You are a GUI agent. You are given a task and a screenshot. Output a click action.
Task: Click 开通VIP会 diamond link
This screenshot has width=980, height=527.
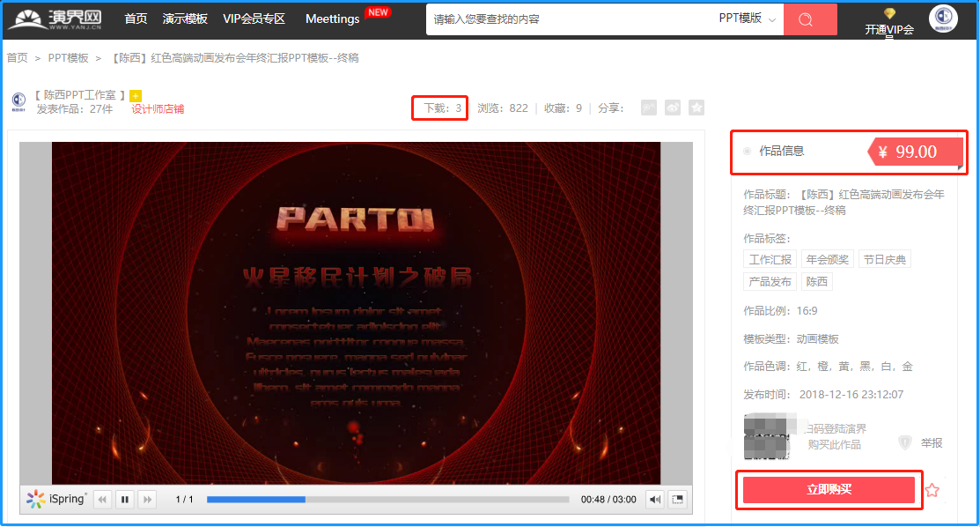click(889, 23)
